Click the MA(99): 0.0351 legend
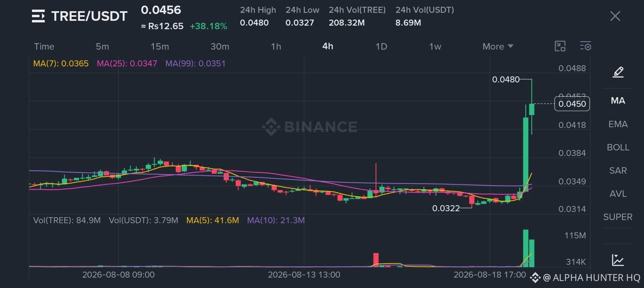This screenshot has width=644, height=288. coord(195,64)
